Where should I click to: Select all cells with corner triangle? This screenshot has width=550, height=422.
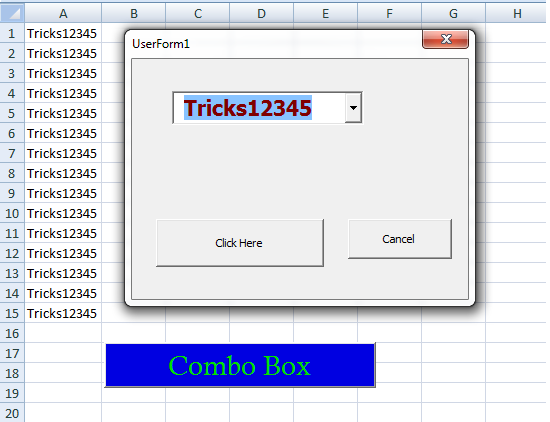tap(12, 13)
